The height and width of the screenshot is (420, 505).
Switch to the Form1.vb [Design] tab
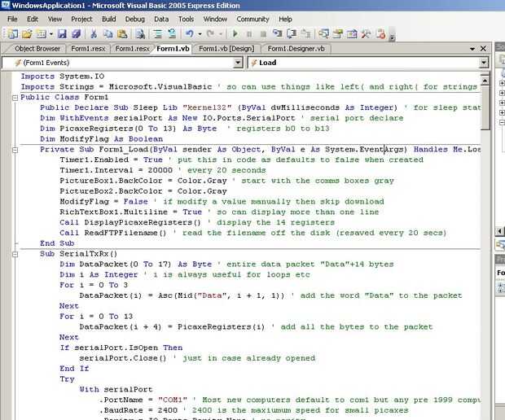point(226,49)
